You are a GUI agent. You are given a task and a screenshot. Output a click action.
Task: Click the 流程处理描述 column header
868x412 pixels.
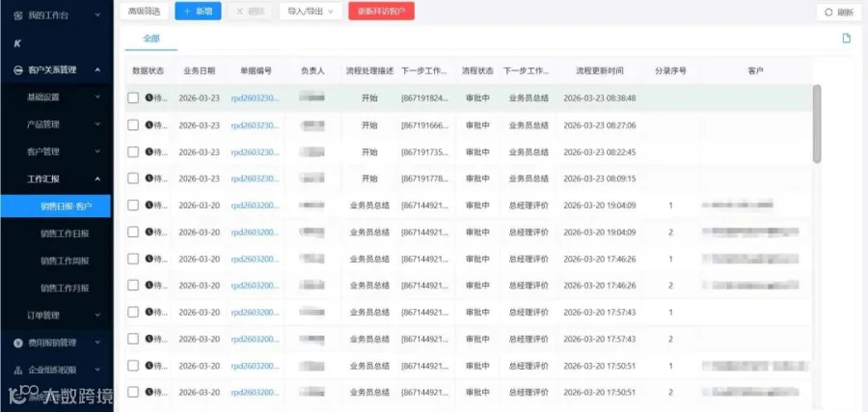pos(369,70)
